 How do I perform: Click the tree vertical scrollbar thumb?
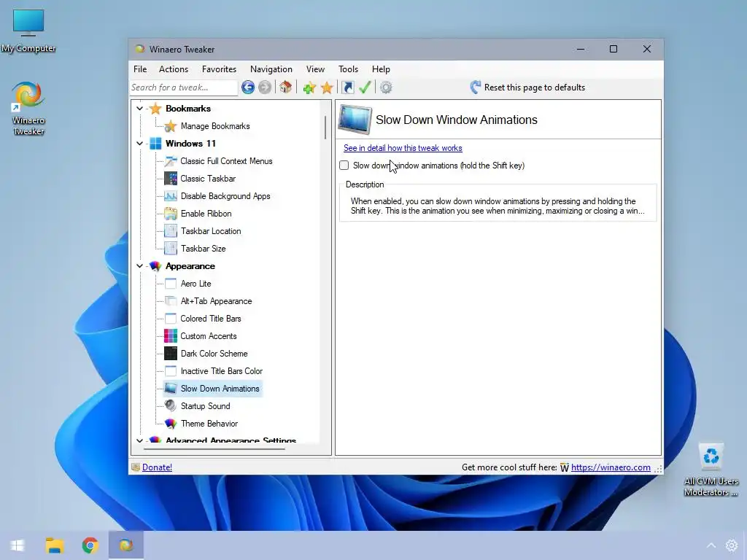[x=325, y=127]
